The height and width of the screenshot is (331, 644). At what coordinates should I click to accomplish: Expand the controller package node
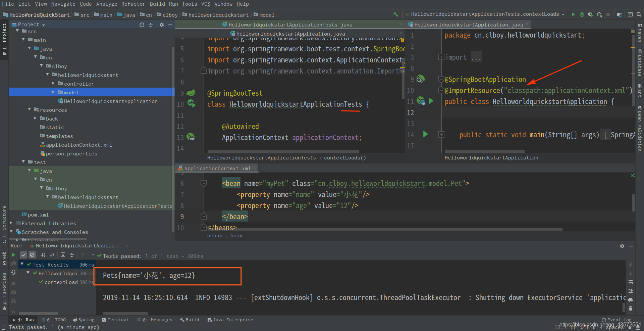[x=53, y=83]
